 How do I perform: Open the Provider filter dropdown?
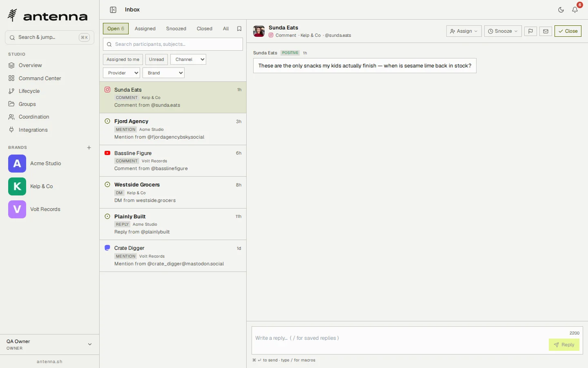pos(121,73)
